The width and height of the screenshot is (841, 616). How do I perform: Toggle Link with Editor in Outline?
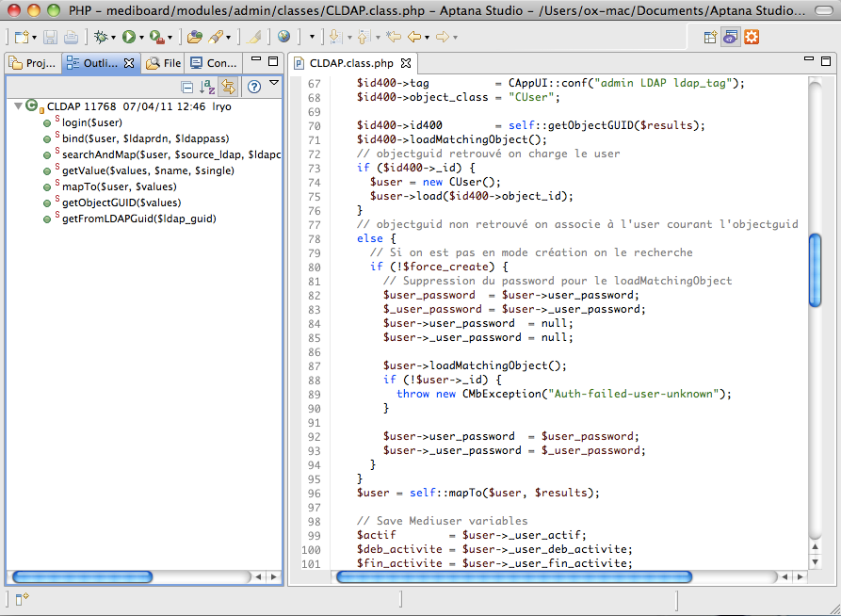(228, 87)
